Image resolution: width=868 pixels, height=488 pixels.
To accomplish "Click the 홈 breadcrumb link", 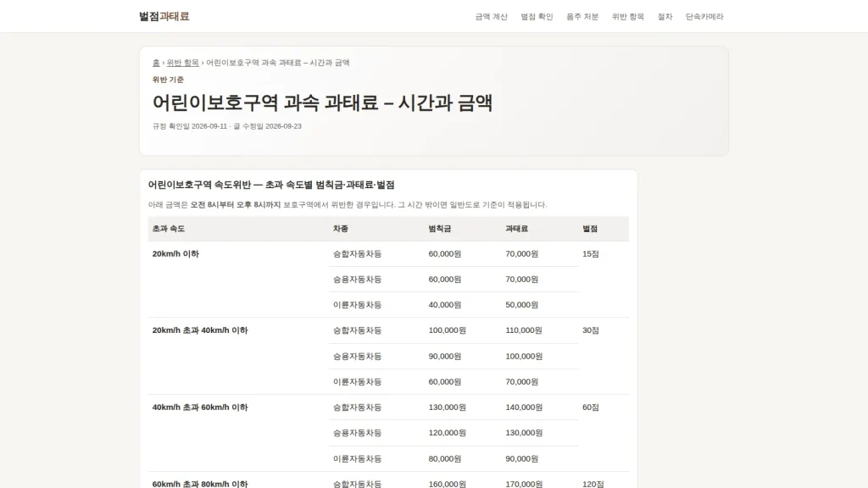I will (x=156, y=63).
